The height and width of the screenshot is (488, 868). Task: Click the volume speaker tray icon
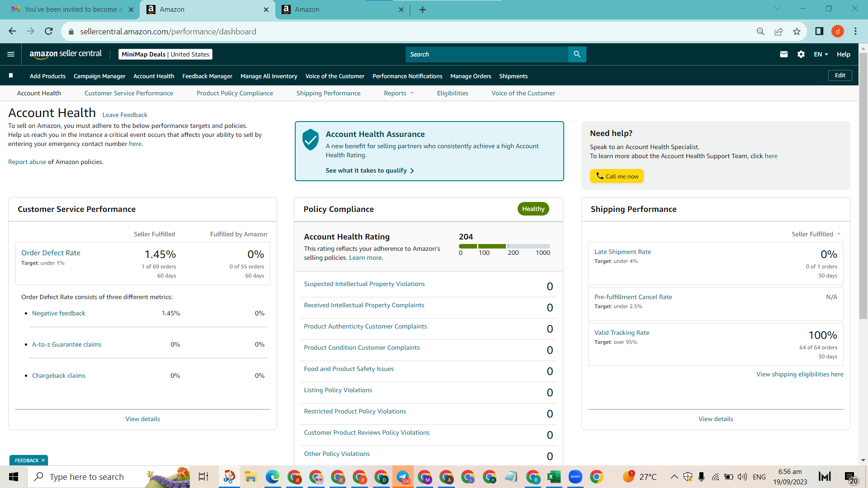pos(742,477)
